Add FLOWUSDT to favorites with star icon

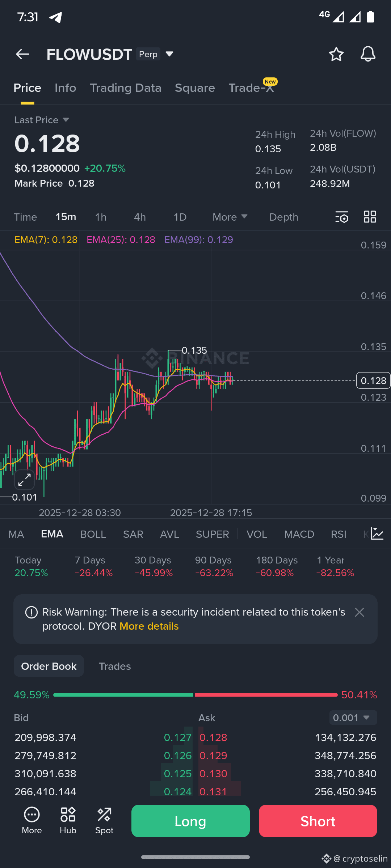pyautogui.click(x=336, y=54)
